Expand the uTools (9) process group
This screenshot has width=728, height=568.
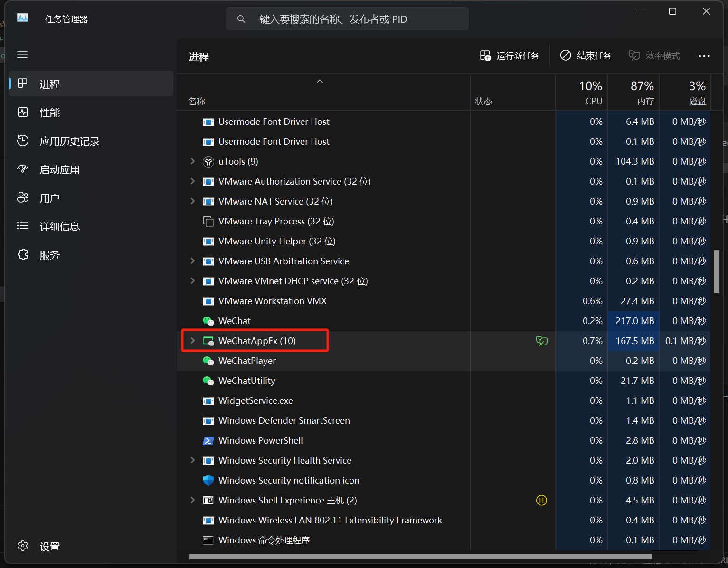(x=192, y=161)
